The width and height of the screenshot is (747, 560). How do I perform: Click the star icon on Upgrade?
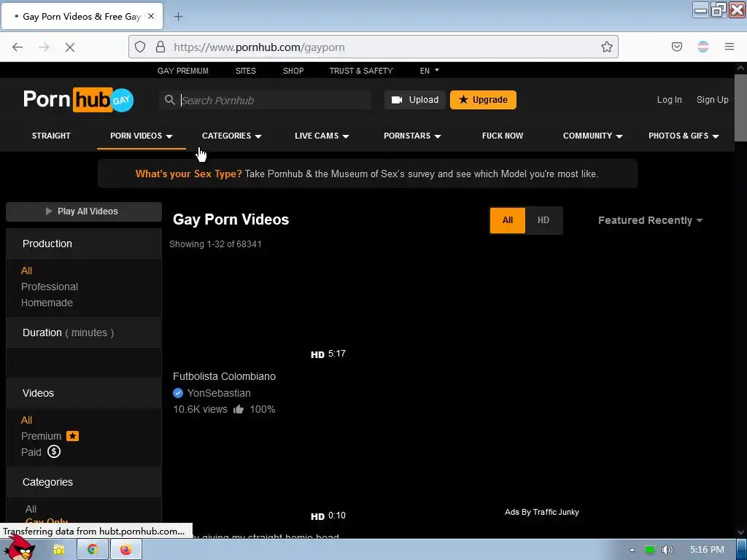463,99
